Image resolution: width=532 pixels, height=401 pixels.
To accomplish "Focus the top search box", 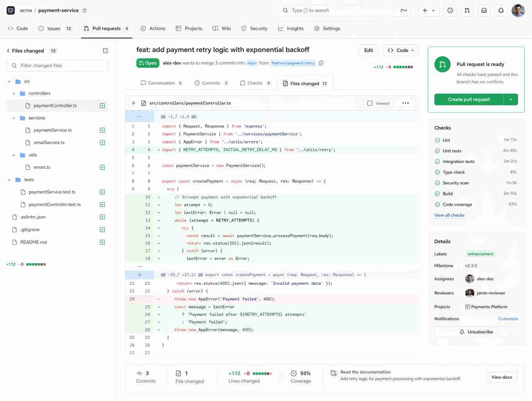I will 344,11.
